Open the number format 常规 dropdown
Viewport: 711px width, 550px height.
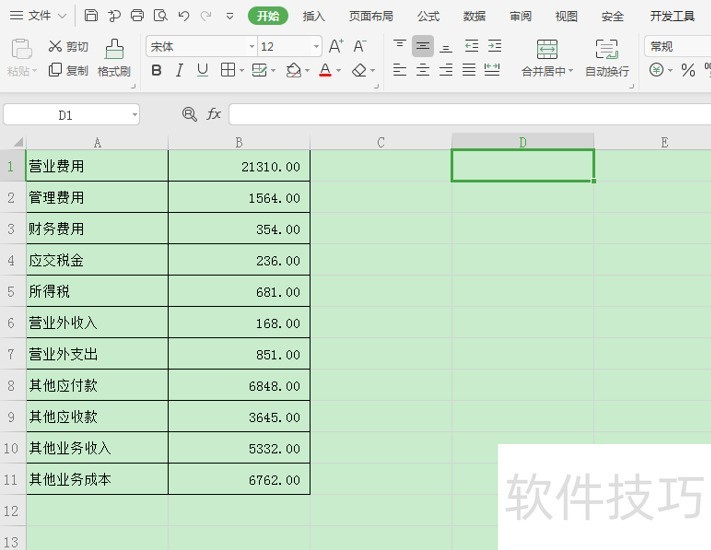point(677,46)
